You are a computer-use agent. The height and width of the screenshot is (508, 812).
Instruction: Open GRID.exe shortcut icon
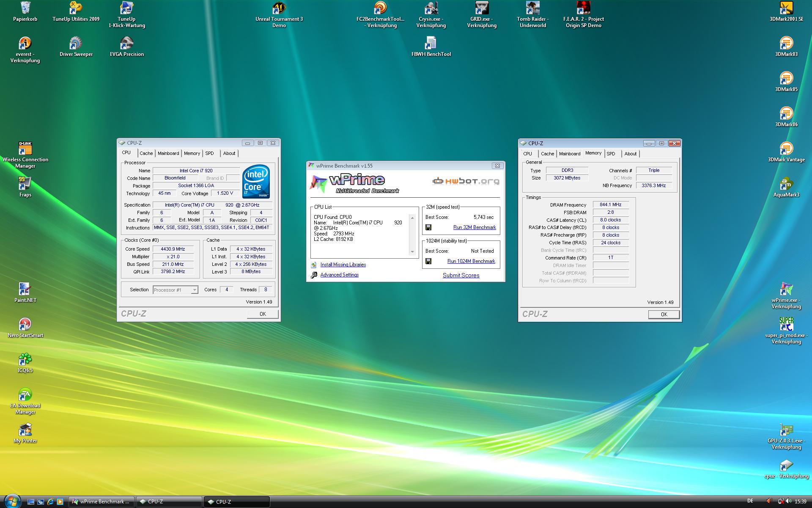[x=482, y=14]
